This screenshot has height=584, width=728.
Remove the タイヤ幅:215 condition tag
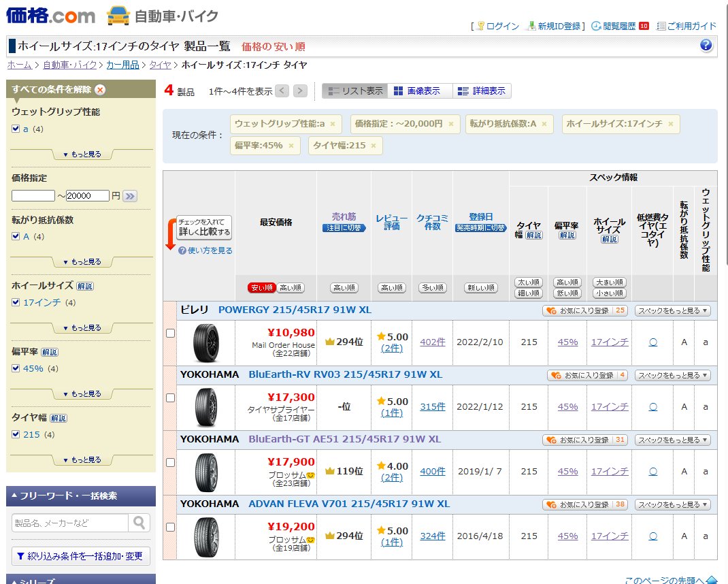pos(374,146)
